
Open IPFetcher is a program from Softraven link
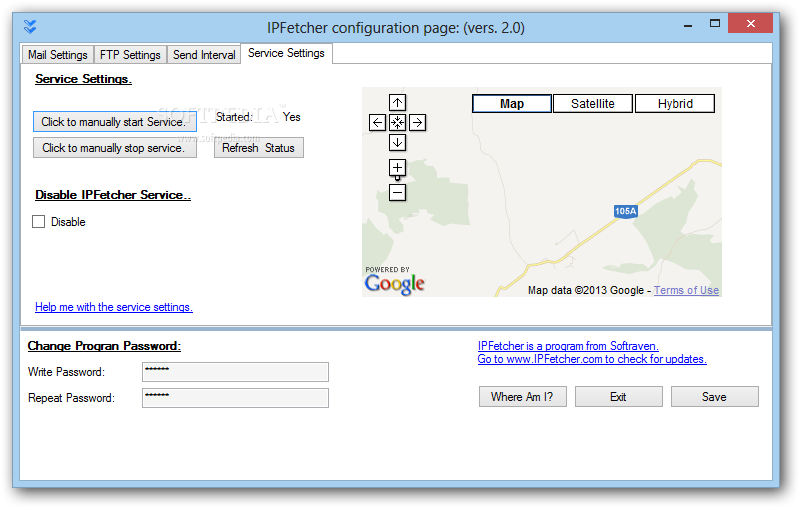coord(568,346)
